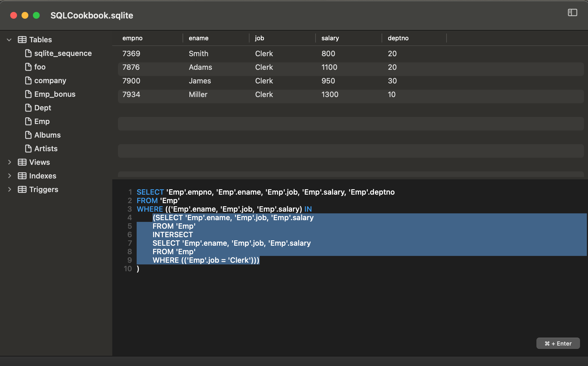The height and width of the screenshot is (366, 588).
Task: Expand the Indexes section
Action: click(x=9, y=176)
